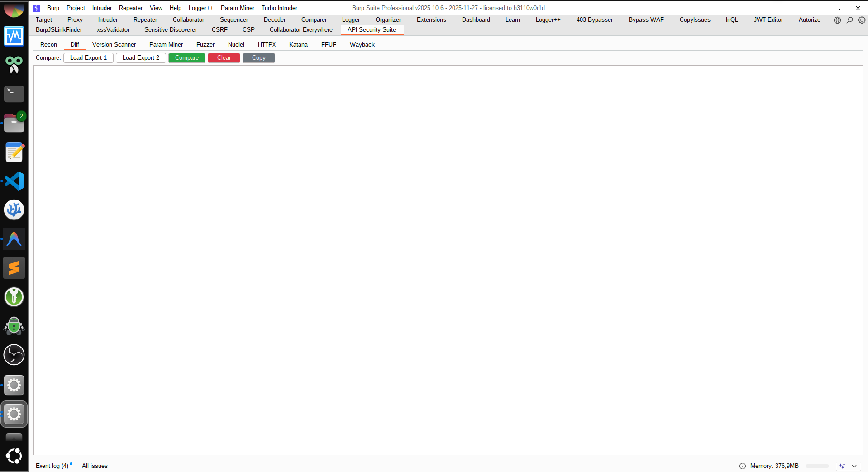868x472 pixels.
Task: Click the magnifier search icon in Burp
Action: [850, 20]
